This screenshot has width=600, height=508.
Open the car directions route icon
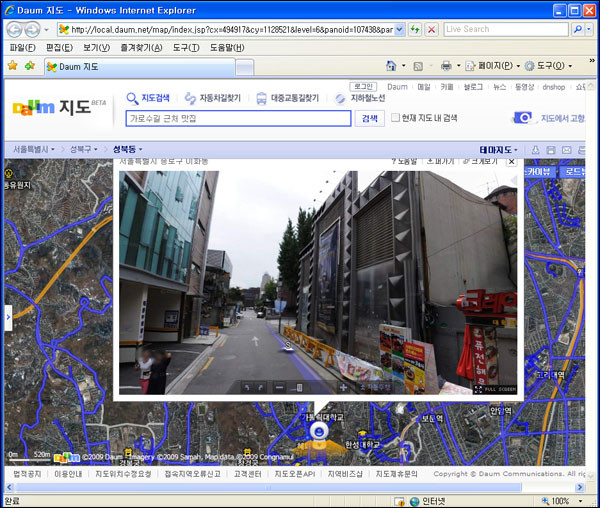(x=190, y=98)
